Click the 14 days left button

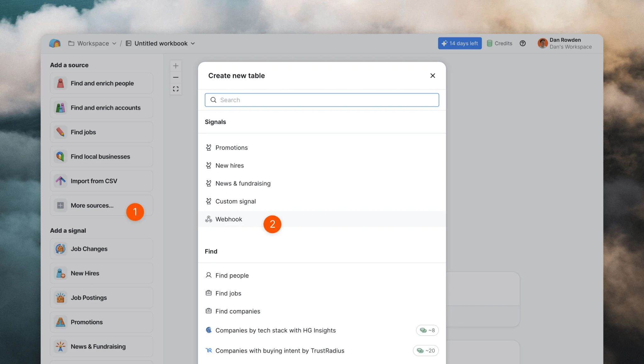(x=460, y=43)
